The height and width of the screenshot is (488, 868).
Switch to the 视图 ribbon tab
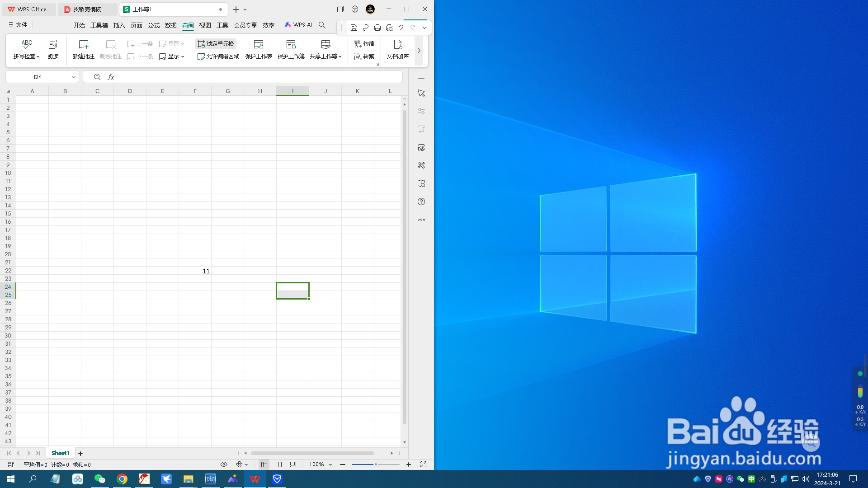coord(205,25)
